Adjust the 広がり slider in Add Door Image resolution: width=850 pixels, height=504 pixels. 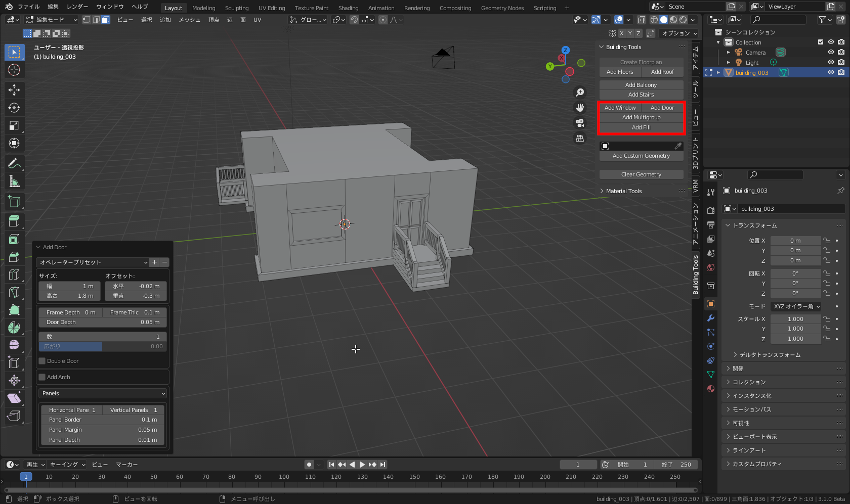pyautogui.click(x=103, y=346)
